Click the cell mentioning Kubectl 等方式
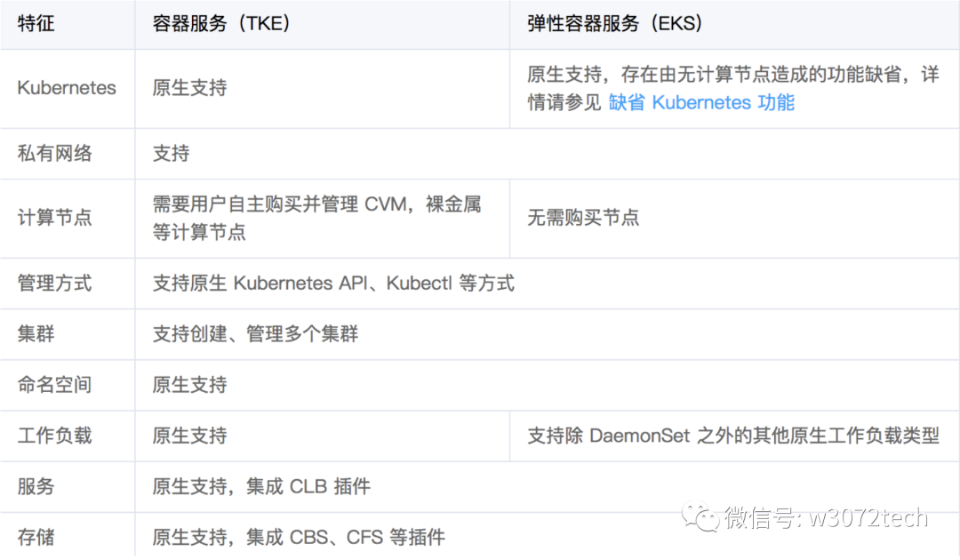The height and width of the screenshot is (560, 960). (333, 284)
